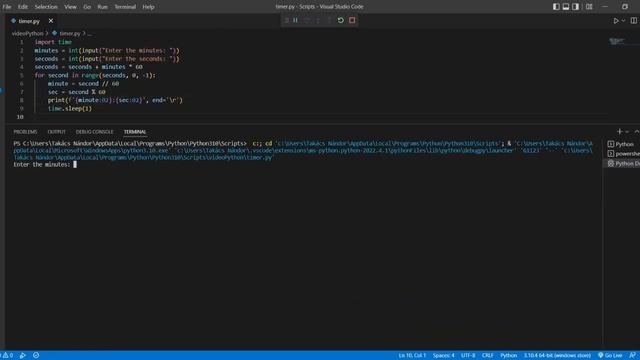Screen dimensions: 640x360
Task: Select the 3.10.4 64-bit interpreter
Action: pyautogui.click(x=557, y=356)
